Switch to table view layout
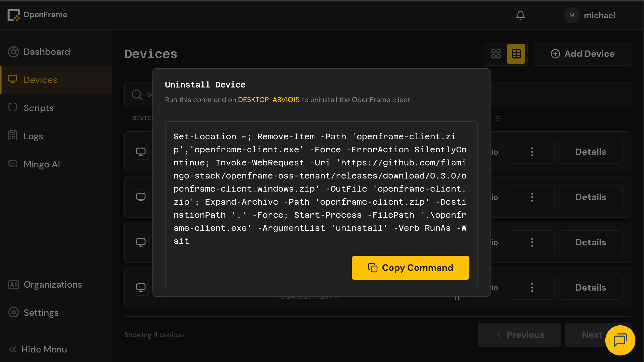Screen dimensions: 644x362 tap(516, 54)
